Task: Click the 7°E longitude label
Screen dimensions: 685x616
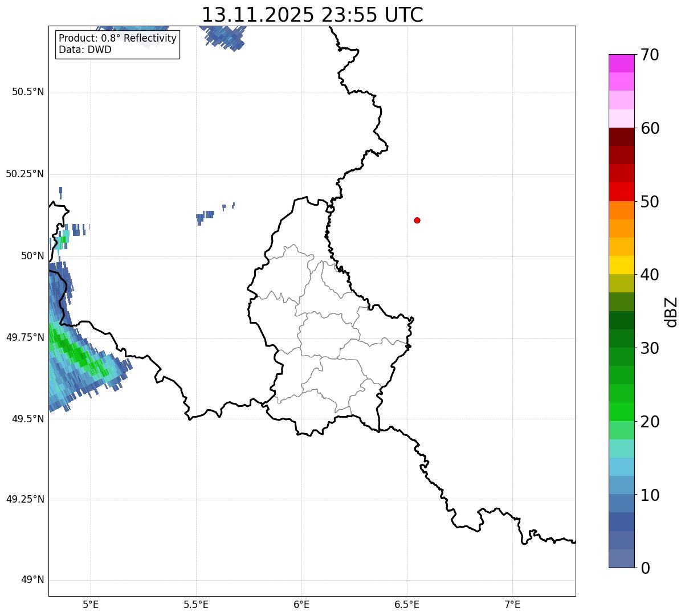Action: tap(512, 604)
